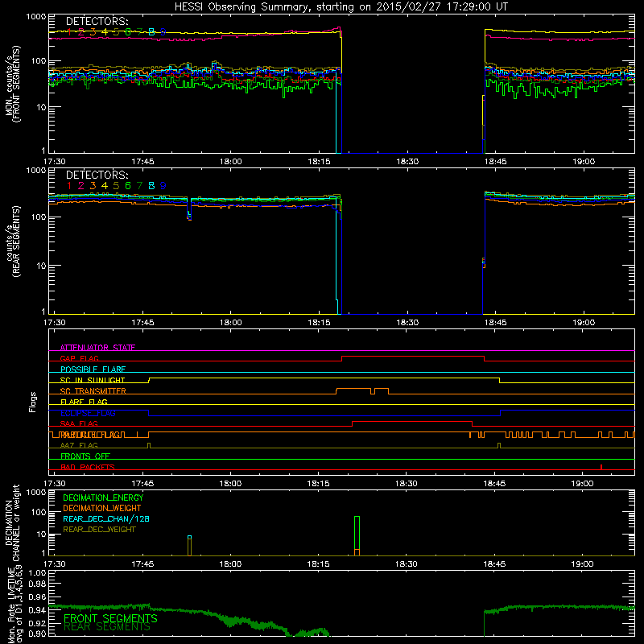Click detector 2 in the rear segments legend
644x644 pixels.
[81, 186]
